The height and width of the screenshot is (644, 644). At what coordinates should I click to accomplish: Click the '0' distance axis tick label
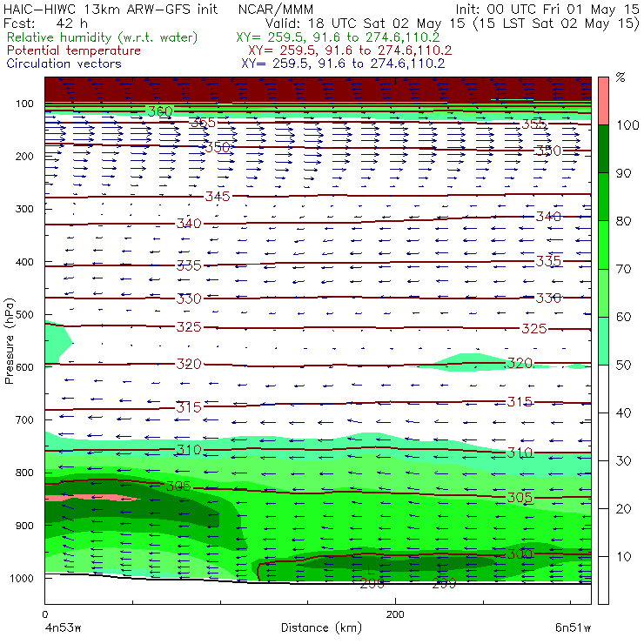click(45, 614)
